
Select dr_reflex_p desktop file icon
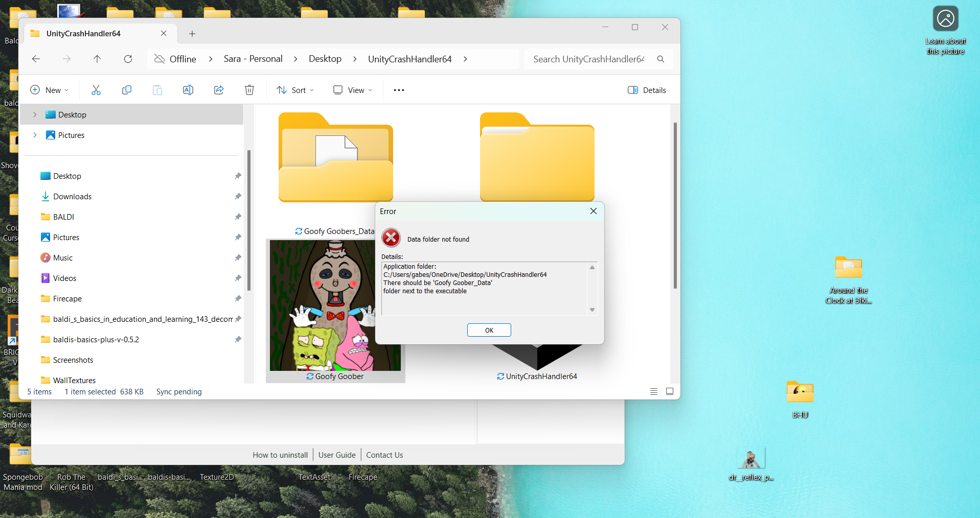pyautogui.click(x=751, y=464)
